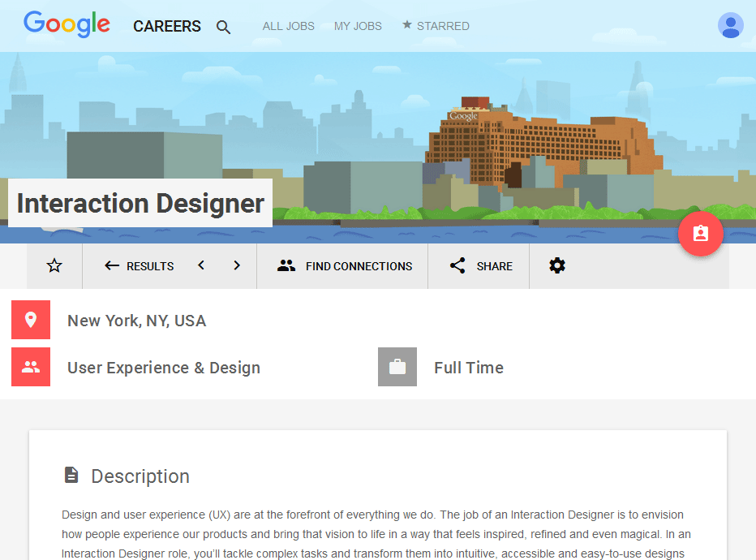Open the ALL JOBS tab
Viewport: 756px width, 560px height.
pyautogui.click(x=288, y=26)
